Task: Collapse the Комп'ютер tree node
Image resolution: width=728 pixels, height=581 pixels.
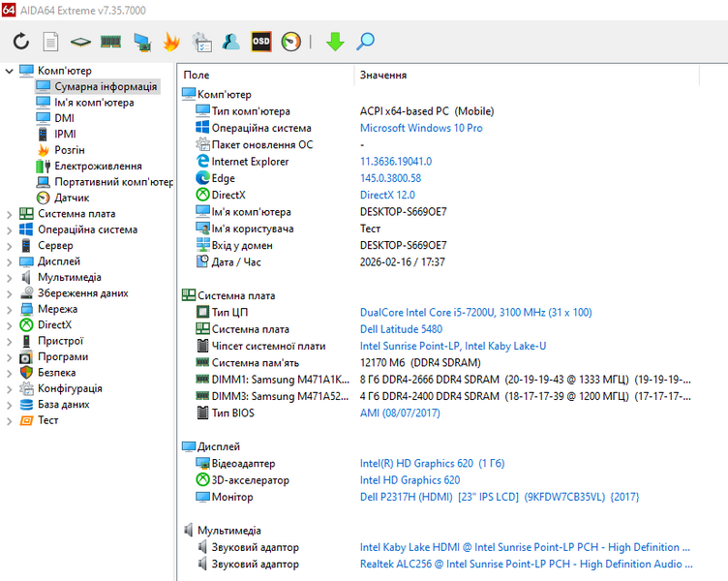Action: [x=9, y=71]
